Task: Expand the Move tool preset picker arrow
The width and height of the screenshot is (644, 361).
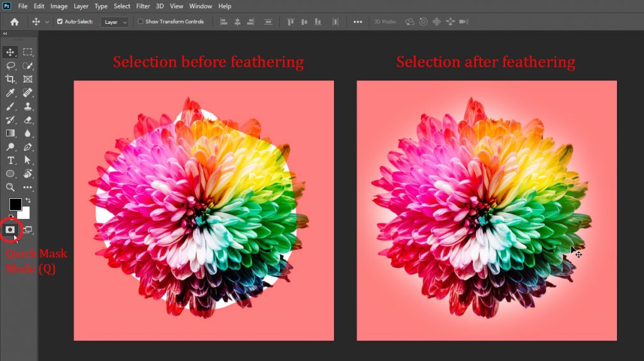Action: point(47,22)
